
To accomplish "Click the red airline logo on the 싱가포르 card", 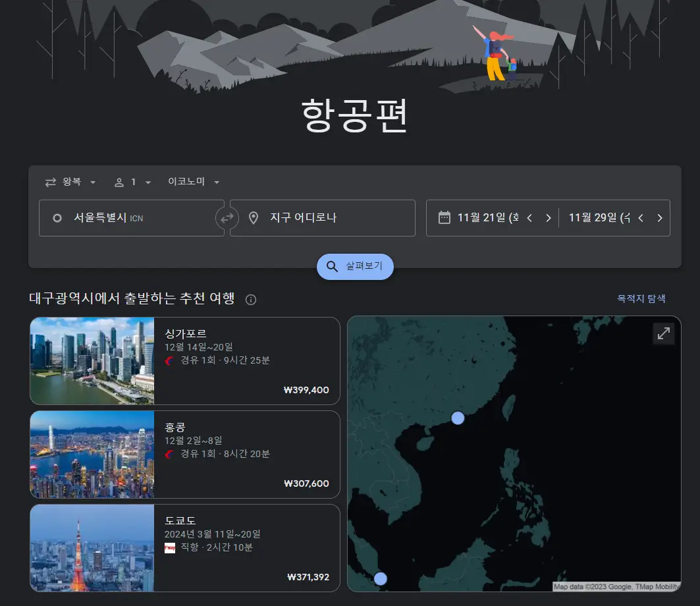I will (170, 360).
